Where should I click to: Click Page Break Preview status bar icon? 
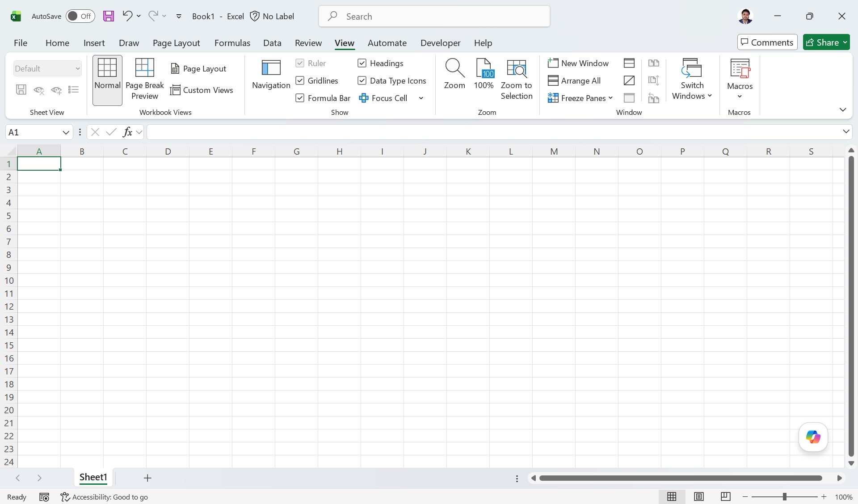[x=726, y=496]
